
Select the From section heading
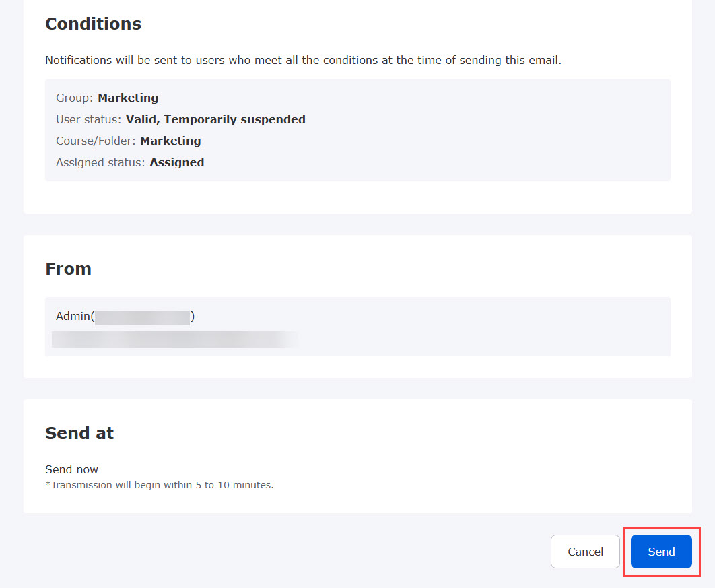pos(69,269)
